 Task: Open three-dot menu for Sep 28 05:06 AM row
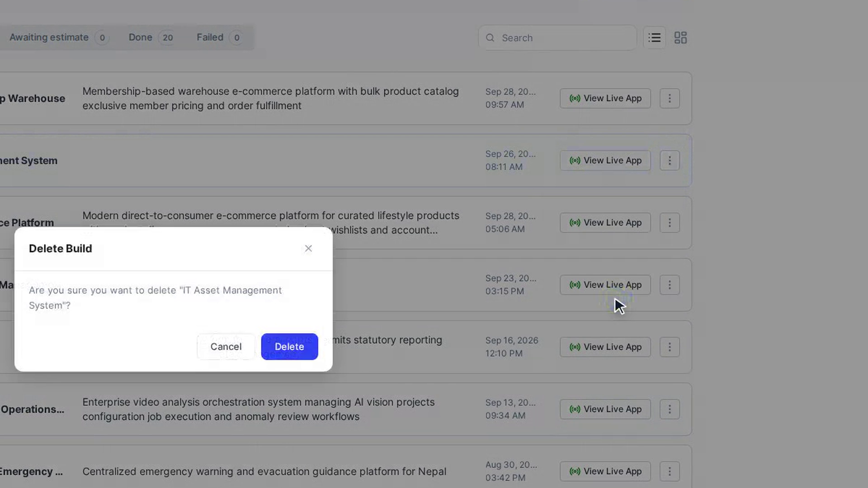(670, 223)
